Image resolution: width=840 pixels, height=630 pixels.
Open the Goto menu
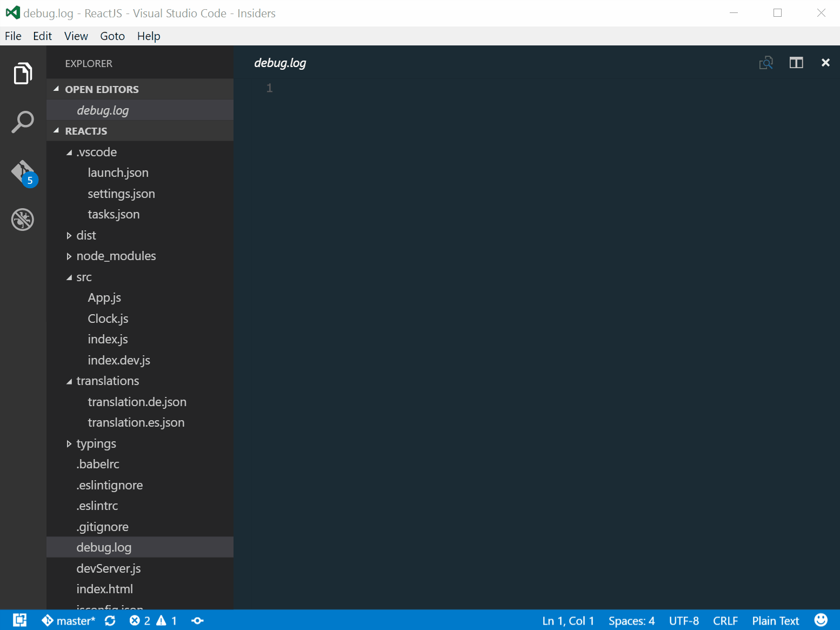[112, 36]
